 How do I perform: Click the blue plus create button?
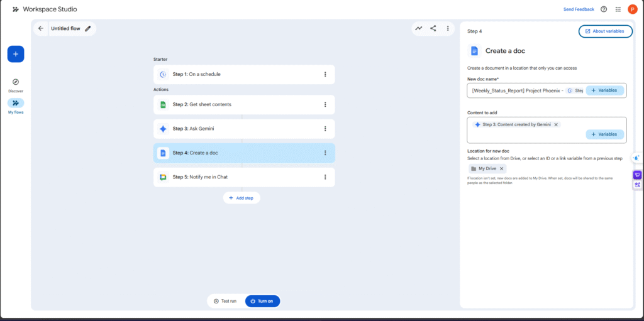tap(16, 54)
